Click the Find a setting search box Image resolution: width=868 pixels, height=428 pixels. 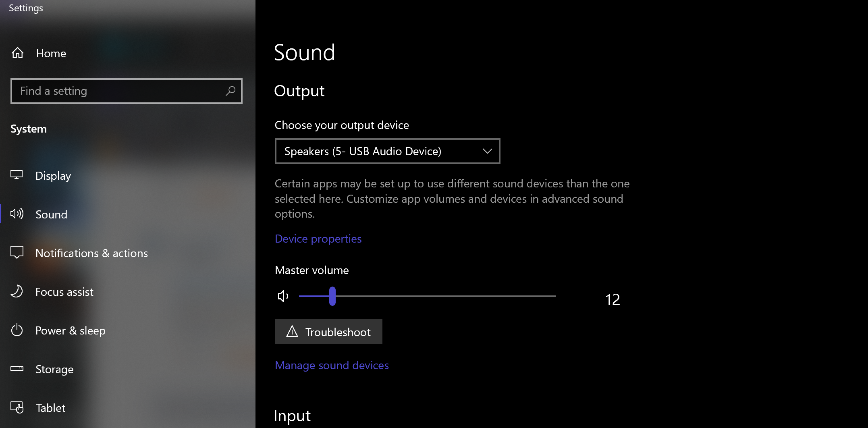pyautogui.click(x=121, y=91)
